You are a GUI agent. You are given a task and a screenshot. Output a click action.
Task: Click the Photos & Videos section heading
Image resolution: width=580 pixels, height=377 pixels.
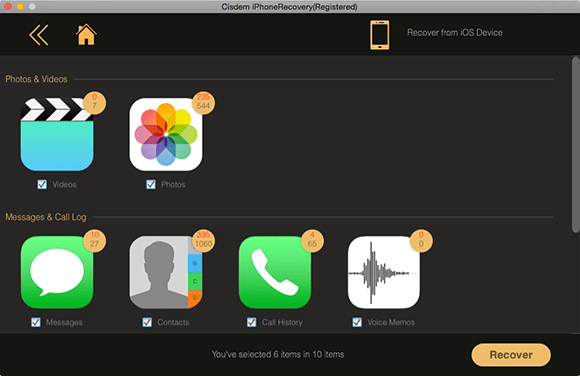[36, 79]
